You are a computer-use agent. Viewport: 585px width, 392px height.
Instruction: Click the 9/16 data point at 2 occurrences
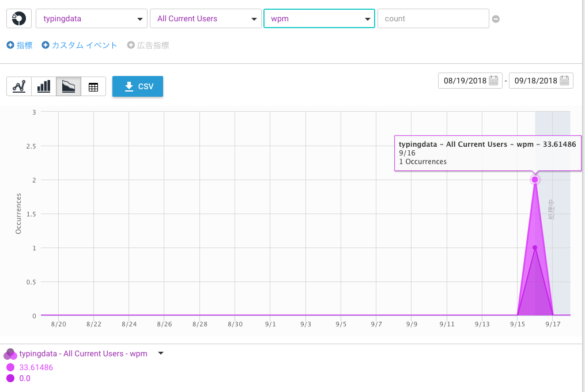coord(535,180)
